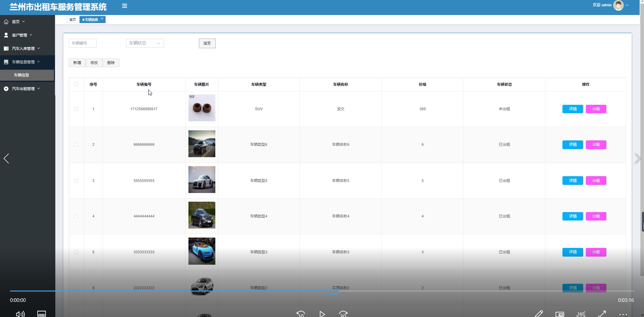Toggle the video captions icon
This screenshot has width=644, height=317.
[42, 314]
